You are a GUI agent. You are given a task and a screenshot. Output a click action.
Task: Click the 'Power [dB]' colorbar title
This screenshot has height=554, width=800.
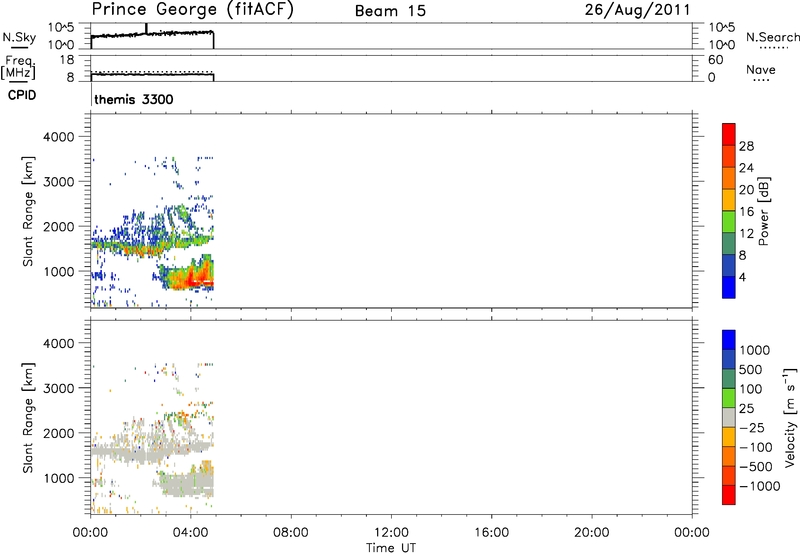[763, 211]
